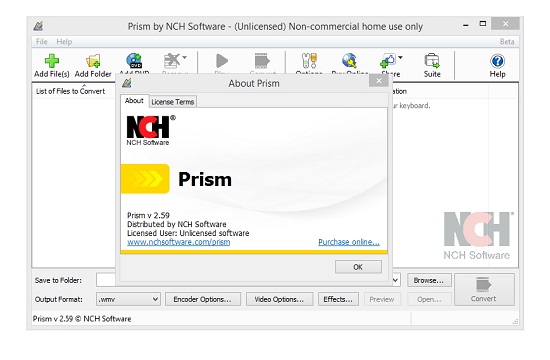
Task: Open the Remove icon's dropdown arrow
Action: point(185,57)
